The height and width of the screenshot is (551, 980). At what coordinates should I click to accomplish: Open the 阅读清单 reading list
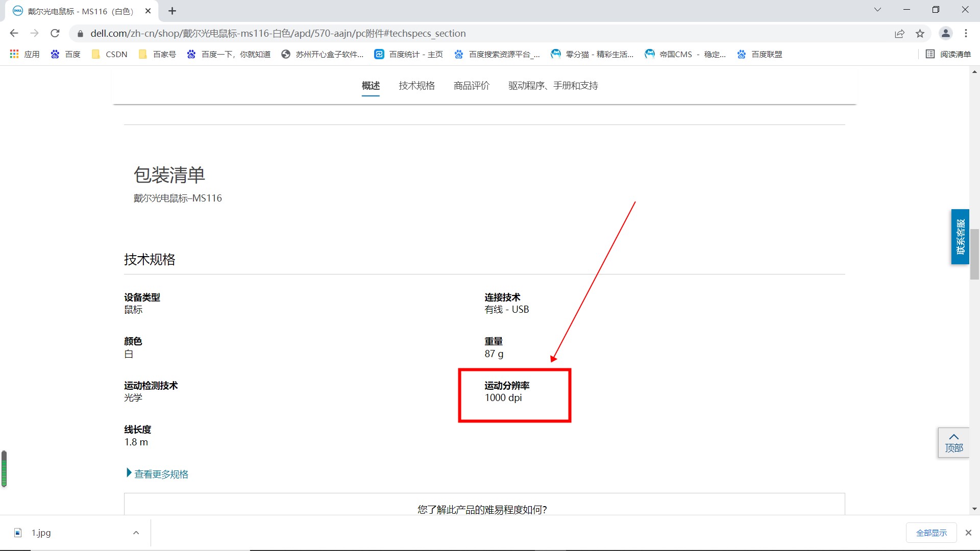tap(948, 54)
